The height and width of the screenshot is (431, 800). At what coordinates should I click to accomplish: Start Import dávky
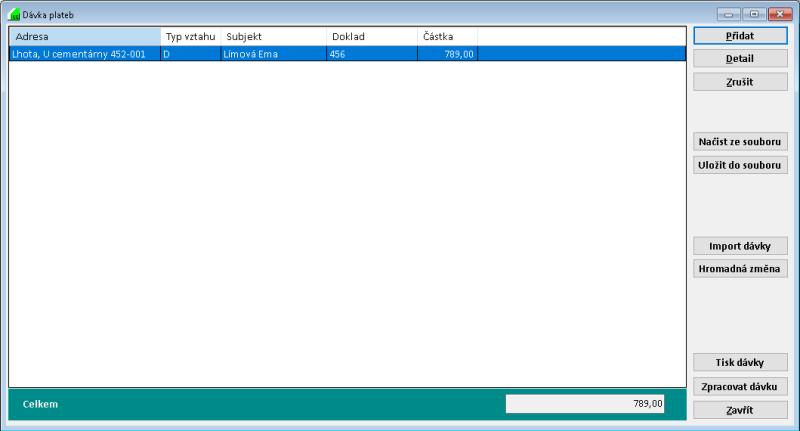(740, 246)
